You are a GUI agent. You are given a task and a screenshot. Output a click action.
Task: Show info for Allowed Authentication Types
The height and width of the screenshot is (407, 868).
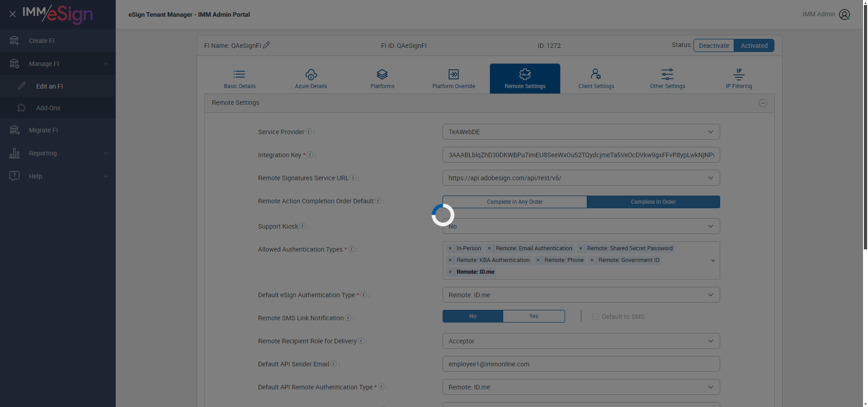[x=351, y=249]
